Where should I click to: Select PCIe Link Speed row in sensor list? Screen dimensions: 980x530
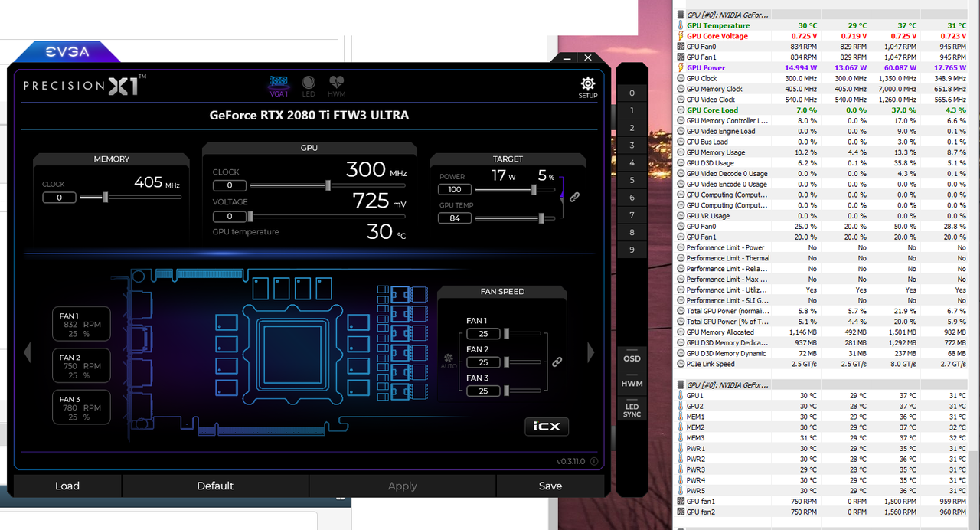click(x=822, y=364)
